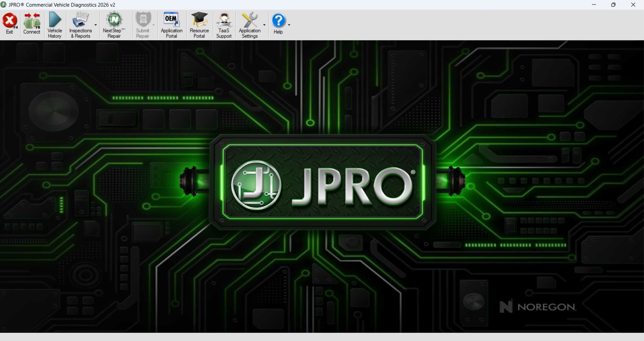Minimize the JPRO window
Image resolution: width=644 pixels, height=341 pixels.
[x=594, y=5]
